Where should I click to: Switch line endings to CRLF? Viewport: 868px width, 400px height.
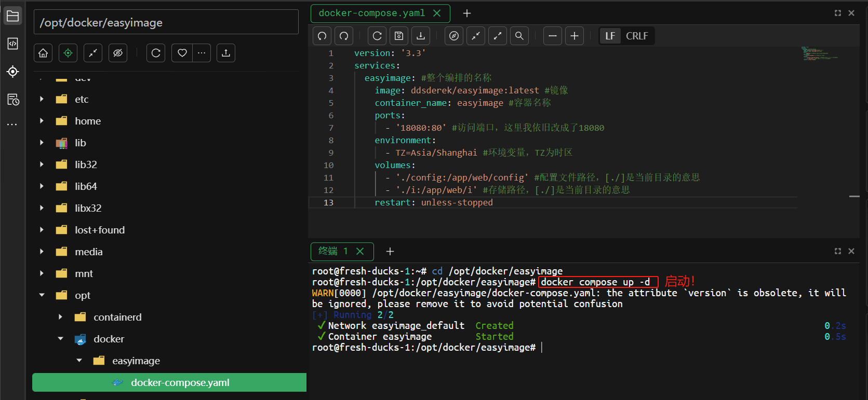pos(637,36)
